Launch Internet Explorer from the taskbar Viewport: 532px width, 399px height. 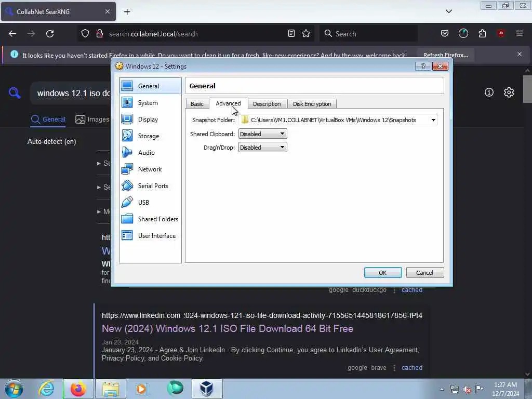[46, 389]
